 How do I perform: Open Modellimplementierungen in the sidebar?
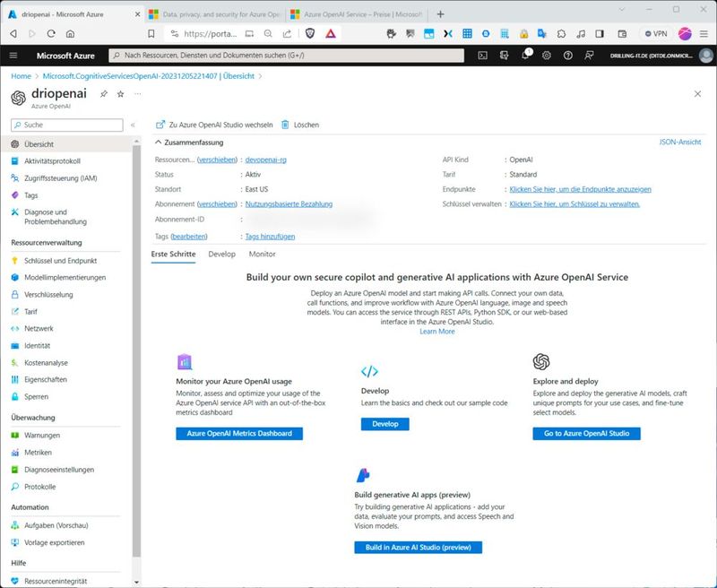pos(65,278)
